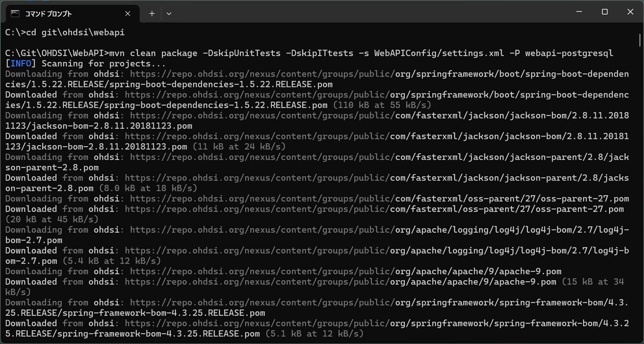This screenshot has width=644, height=344.
Task: Click the 'mvn clean package' command text
Action: tap(153, 53)
